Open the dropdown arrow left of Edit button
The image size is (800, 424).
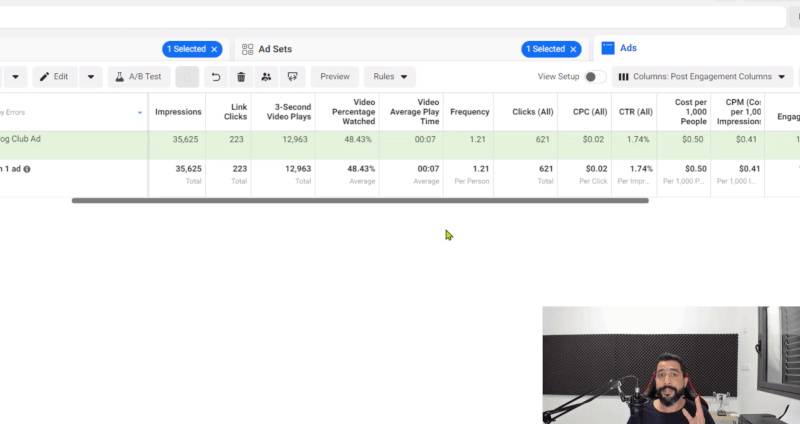point(15,77)
